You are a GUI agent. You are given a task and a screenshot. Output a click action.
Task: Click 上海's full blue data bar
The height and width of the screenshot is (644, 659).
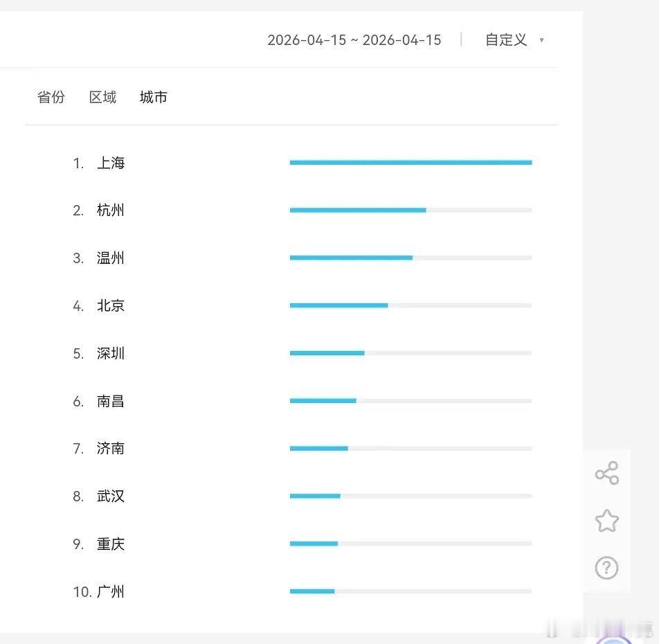(x=410, y=162)
